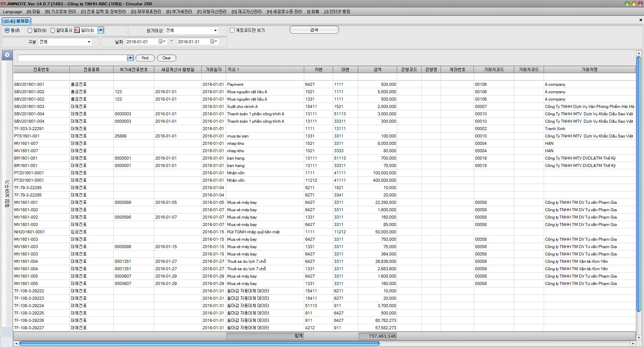This screenshot has height=347, width=644.
Task: Expand the 원가대상 dropdown
Action: (x=215, y=31)
